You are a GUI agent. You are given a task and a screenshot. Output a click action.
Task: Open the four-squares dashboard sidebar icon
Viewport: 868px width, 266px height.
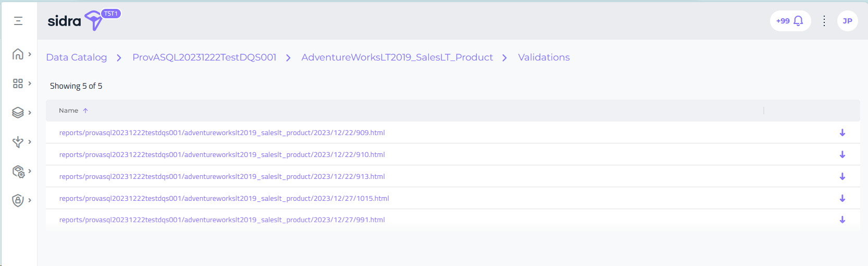click(18, 83)
